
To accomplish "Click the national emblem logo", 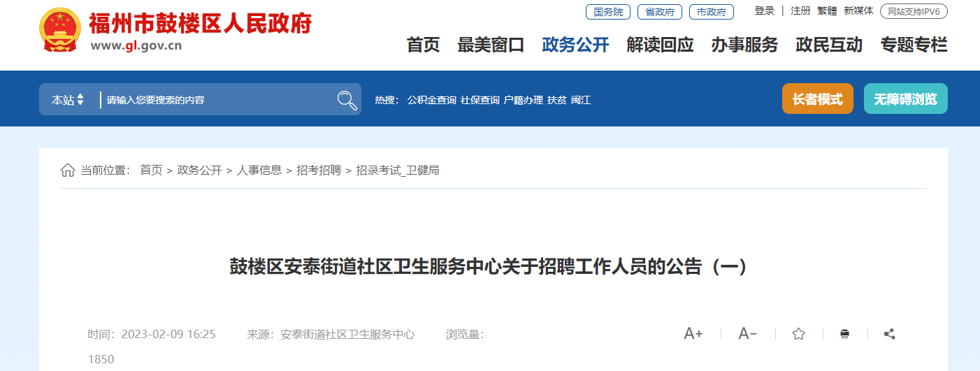I will [59, 29].
